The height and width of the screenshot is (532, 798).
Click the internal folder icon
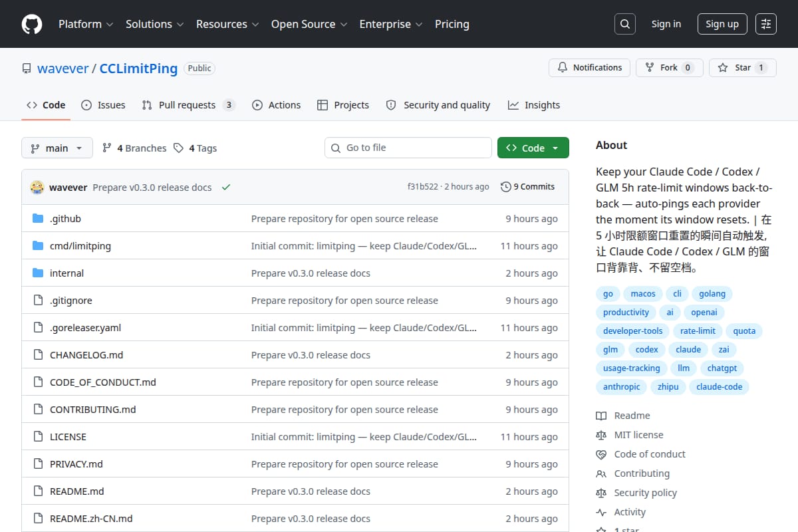pos(38,273)
